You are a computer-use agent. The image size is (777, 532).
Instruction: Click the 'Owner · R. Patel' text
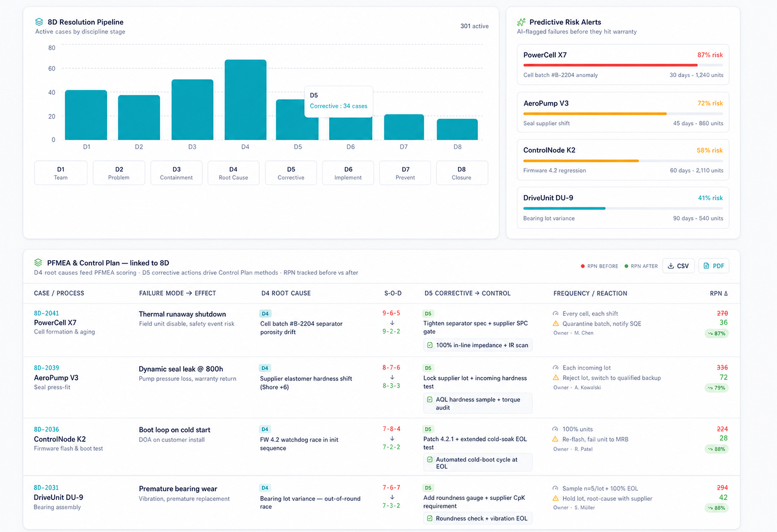coord(573,449)
